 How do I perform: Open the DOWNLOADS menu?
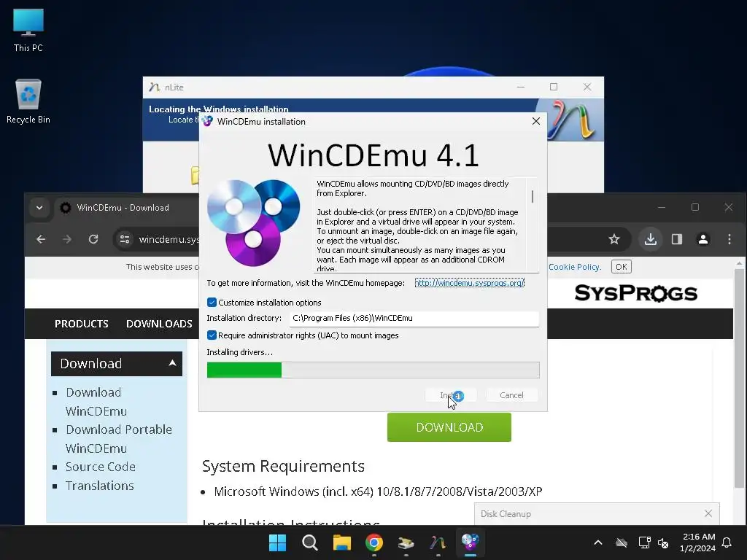coord(159,324)
